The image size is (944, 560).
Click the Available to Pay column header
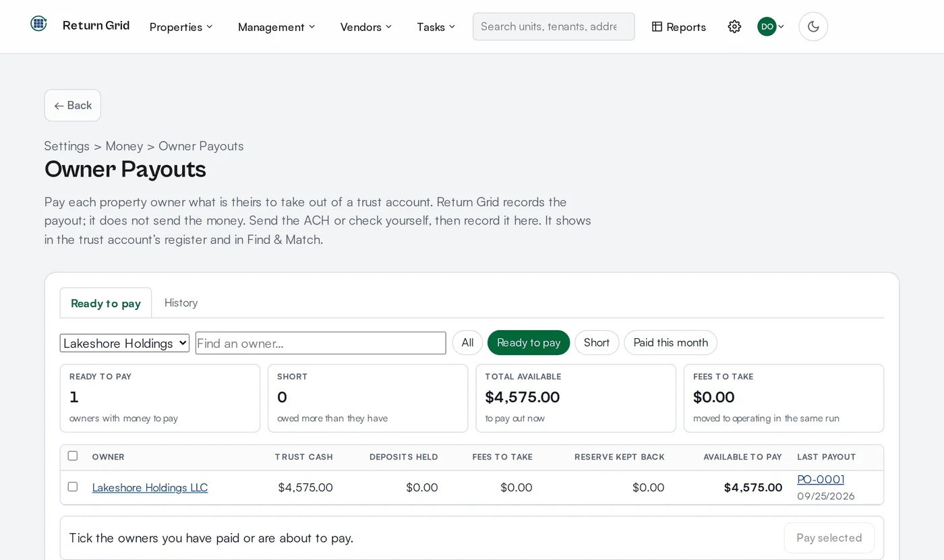(742, 457)
